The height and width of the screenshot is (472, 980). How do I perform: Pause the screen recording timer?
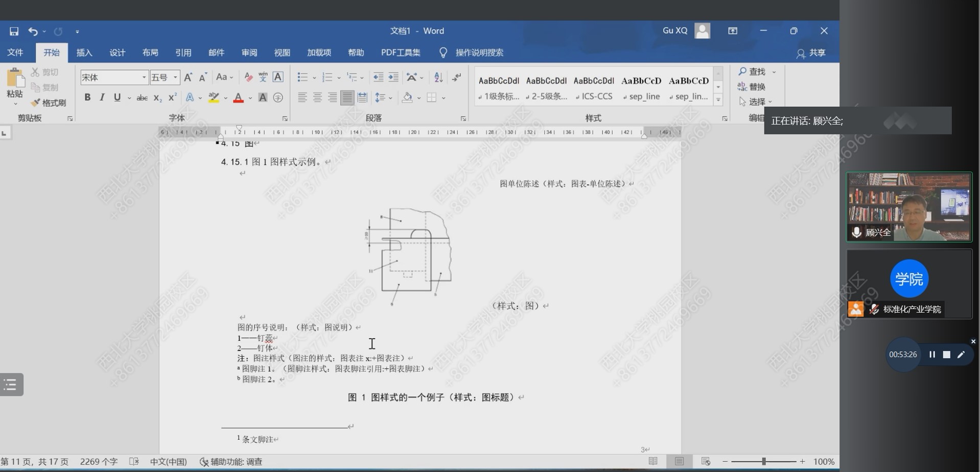point(932,355)
